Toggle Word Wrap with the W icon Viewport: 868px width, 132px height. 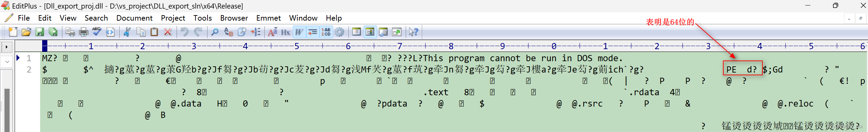tap(299, 32)
